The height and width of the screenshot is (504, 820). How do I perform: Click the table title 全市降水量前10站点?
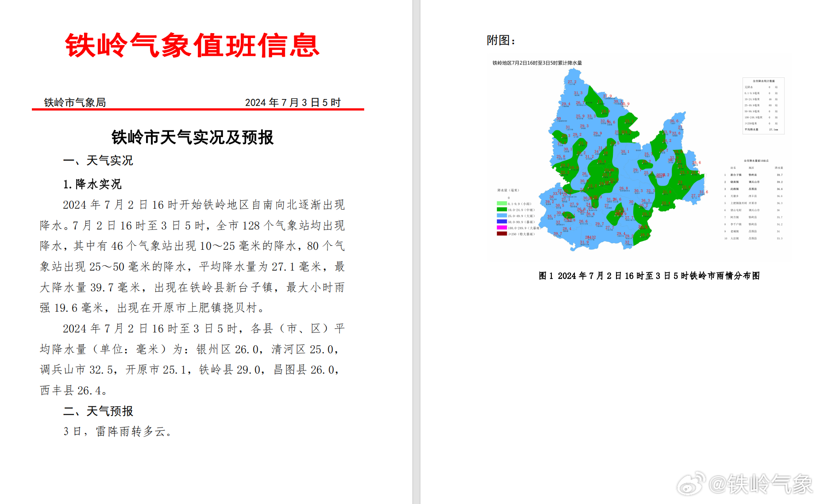click(x=756, y=161)
